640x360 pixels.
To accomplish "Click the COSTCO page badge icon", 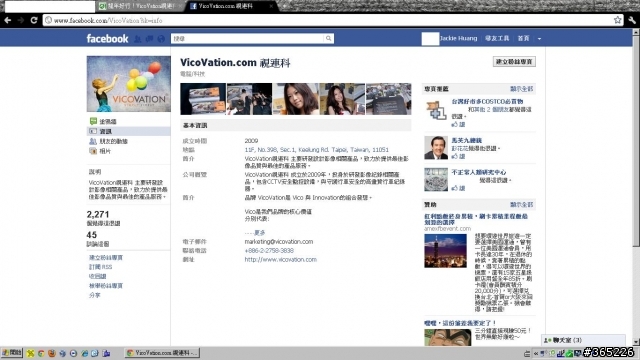I will [x=436, y=110].
